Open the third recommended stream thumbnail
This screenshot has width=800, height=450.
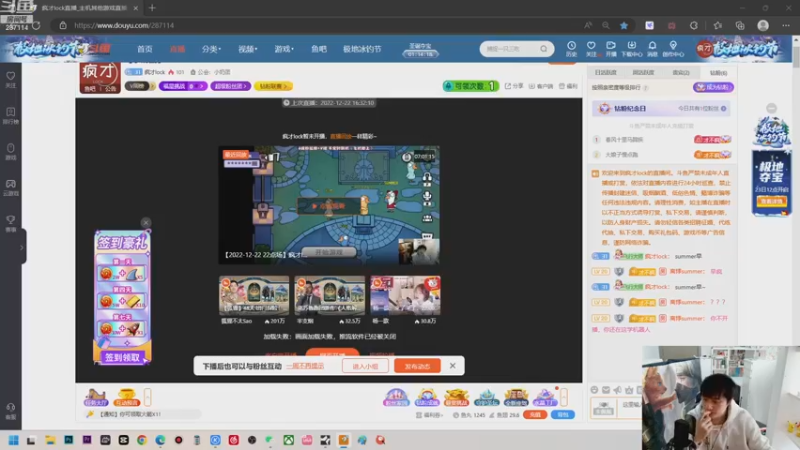coord(406,295)
